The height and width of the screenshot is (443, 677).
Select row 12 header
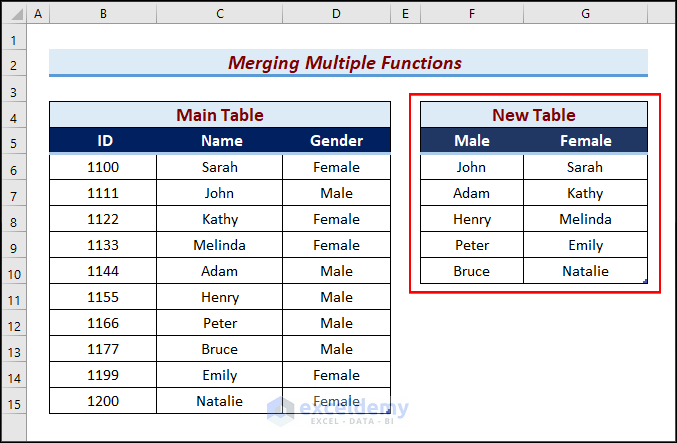click(x=14, y=325)
